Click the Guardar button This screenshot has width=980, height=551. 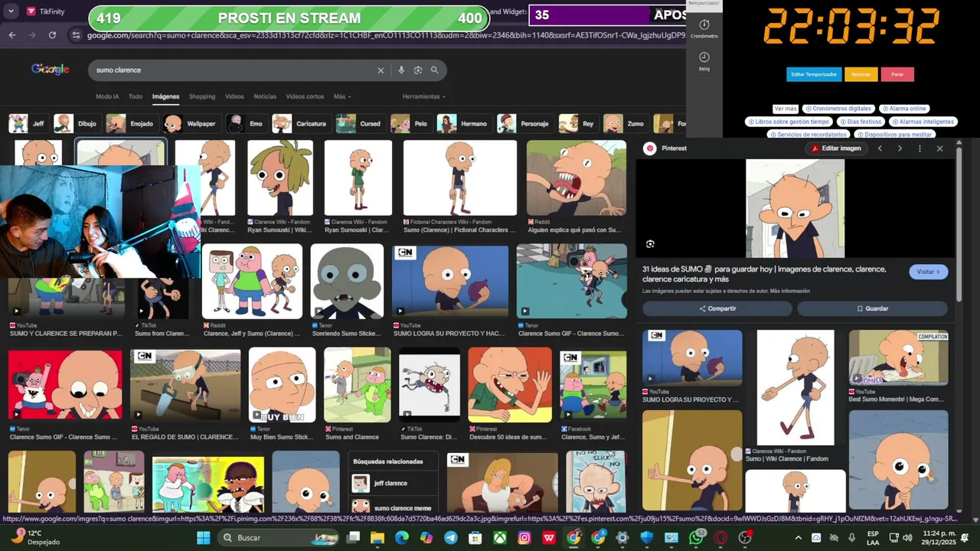tap(872, 308)
